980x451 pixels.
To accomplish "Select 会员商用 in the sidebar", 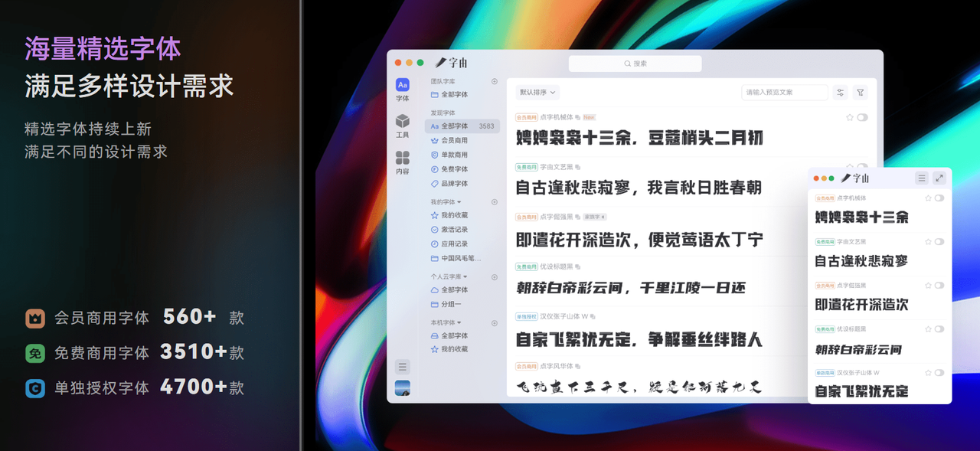I will (x=454, y=141).
